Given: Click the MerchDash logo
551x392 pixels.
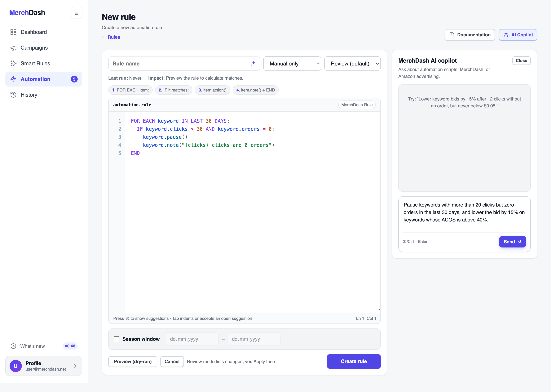Looking at the screenshot, I should [27, 13].
